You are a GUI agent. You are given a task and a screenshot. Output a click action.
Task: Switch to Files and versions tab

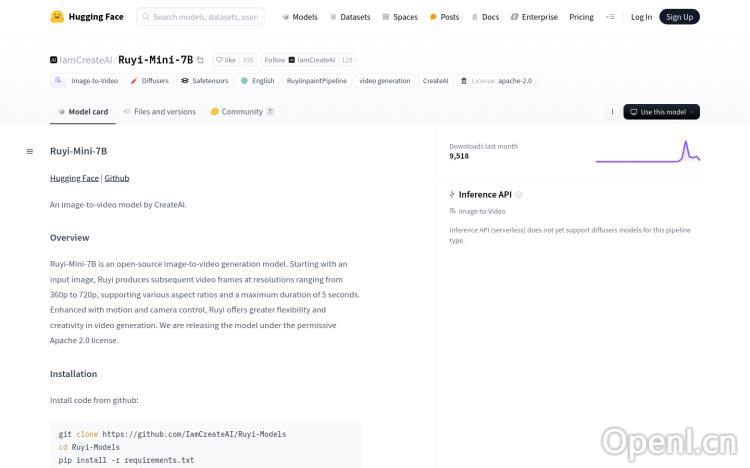[159, 112]
